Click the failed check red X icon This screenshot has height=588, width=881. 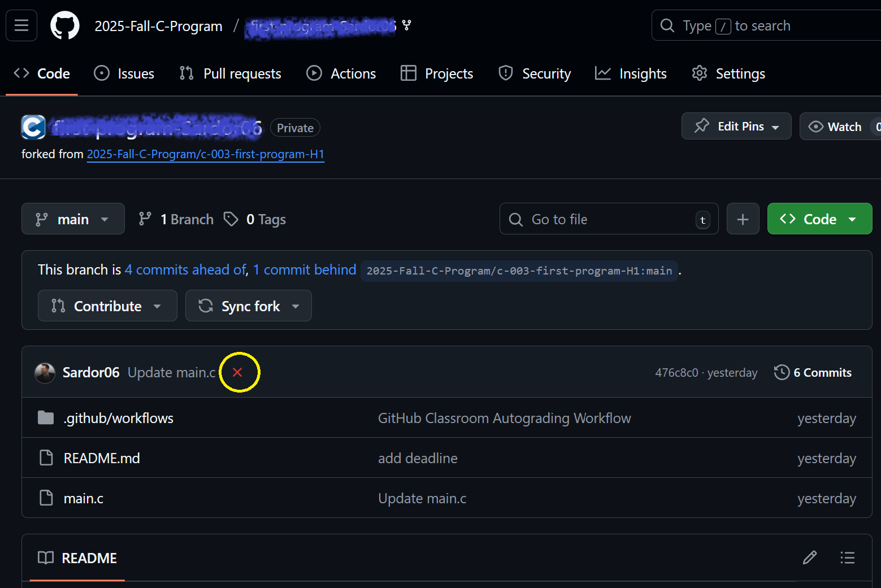[x=237, y=372]
